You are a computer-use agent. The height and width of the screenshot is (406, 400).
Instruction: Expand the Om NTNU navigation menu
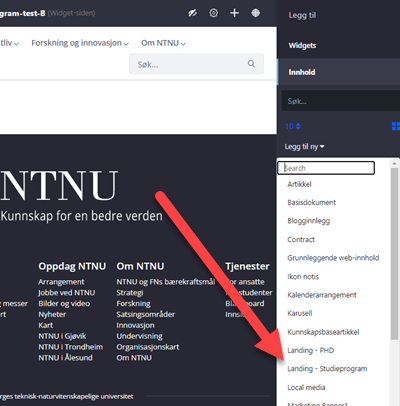163,43
